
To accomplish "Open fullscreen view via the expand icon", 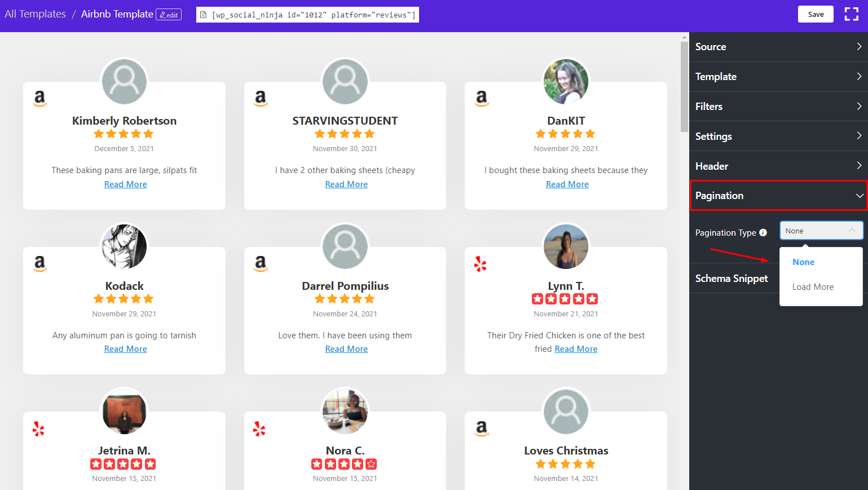I will click(851, 14).
